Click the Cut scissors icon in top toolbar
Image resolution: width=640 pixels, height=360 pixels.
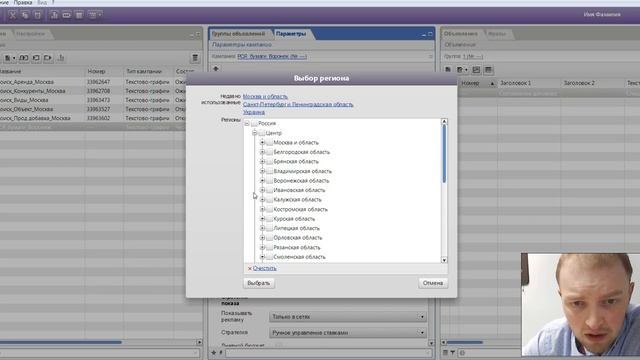(x=13, y=15)
